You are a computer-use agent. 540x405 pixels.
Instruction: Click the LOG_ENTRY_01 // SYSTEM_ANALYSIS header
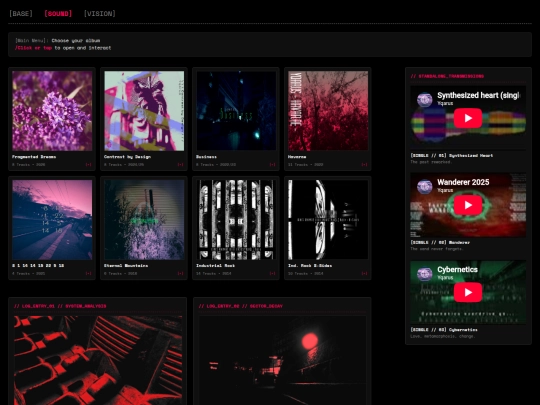[x=60, y=306]
